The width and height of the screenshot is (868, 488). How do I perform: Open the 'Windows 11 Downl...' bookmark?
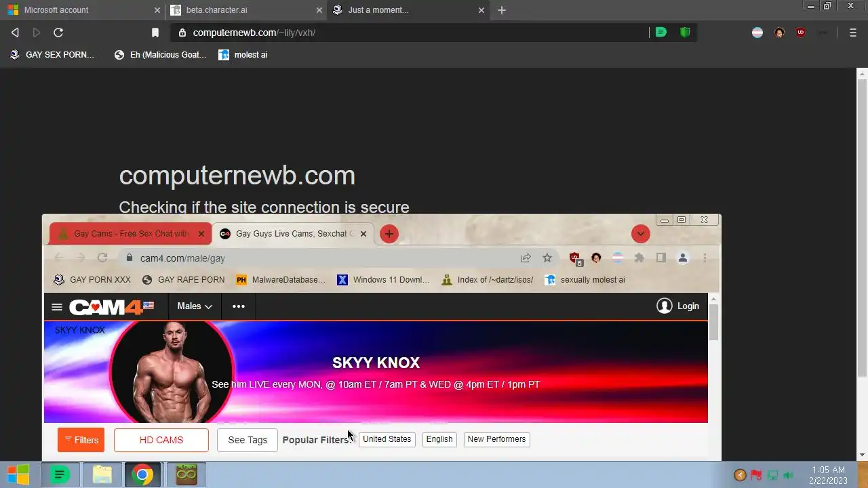(x=383, y=280)
